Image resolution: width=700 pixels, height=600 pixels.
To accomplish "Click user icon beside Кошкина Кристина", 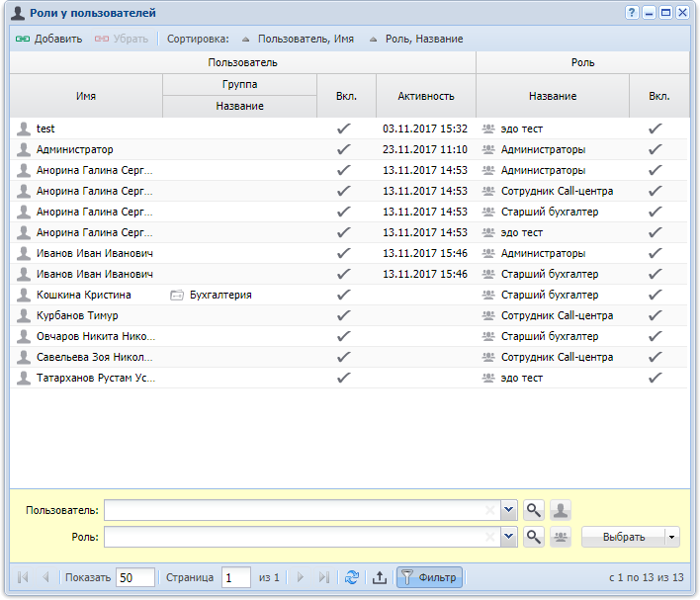I will [23, 295].
